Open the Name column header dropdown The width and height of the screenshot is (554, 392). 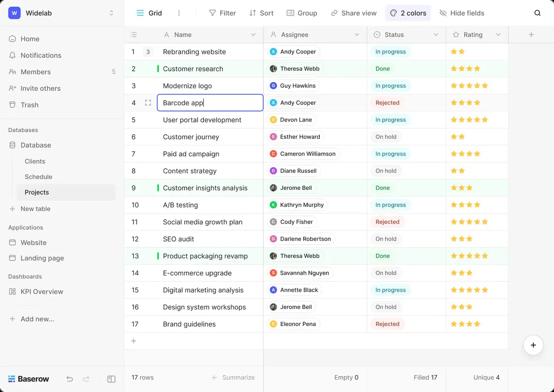253,35
